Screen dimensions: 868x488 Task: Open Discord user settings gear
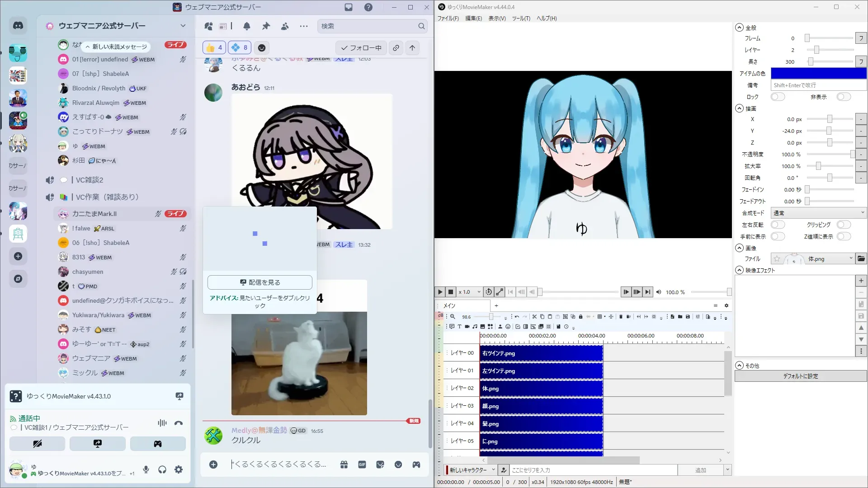[179, 469]
